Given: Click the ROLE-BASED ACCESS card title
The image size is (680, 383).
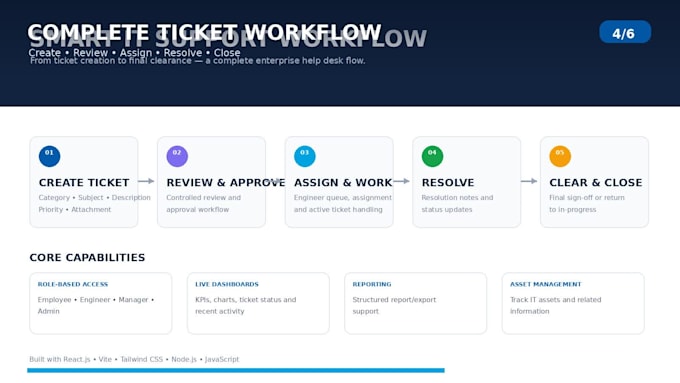Looking at the screenshot, I should tap(73, 285).
